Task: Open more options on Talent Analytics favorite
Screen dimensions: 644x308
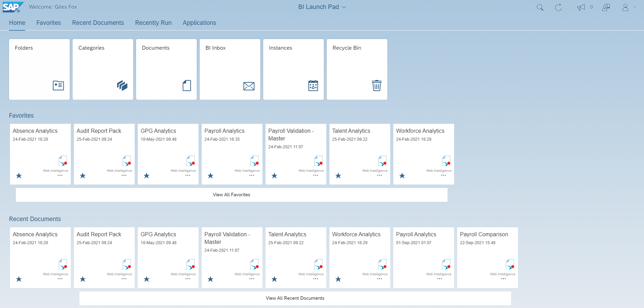Action: 379,176
